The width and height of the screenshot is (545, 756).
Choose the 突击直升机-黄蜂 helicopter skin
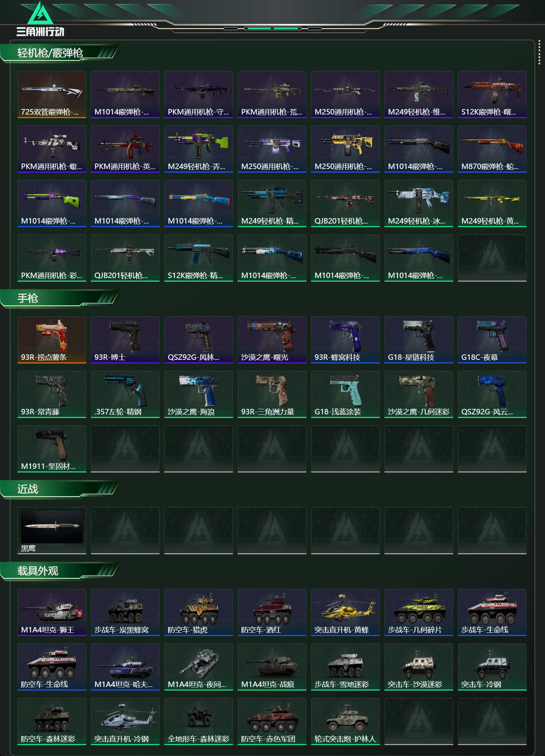coord(345,612)
